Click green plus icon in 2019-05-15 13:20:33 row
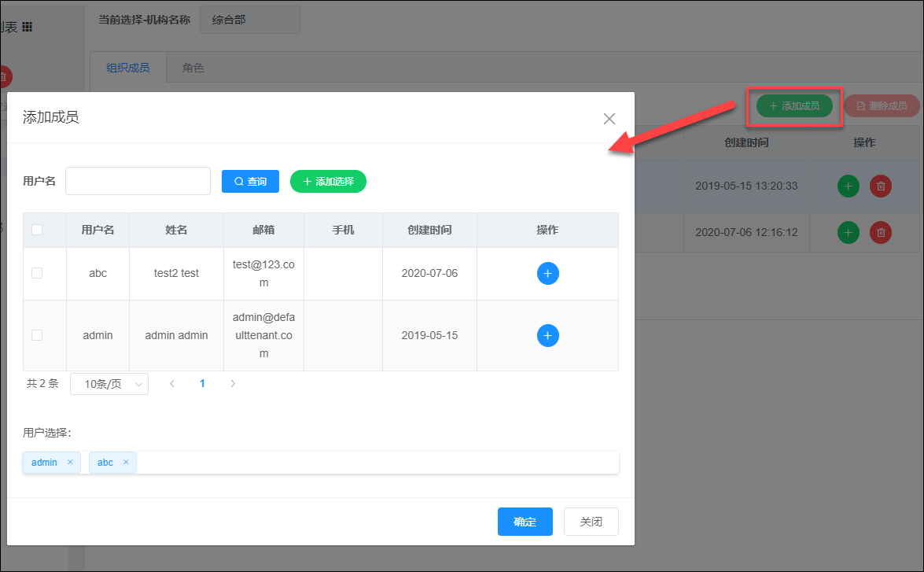The image size is (924, 572). [x=848, y=186]
